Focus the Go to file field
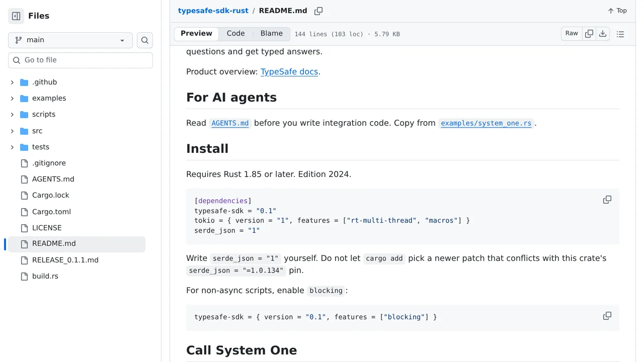 pos(80,60)
